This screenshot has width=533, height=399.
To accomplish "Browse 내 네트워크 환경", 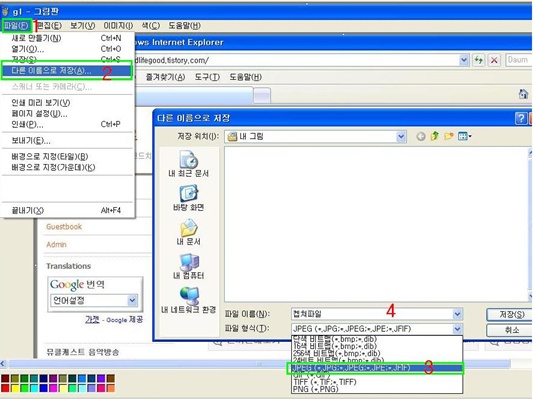I will [188, 300].
